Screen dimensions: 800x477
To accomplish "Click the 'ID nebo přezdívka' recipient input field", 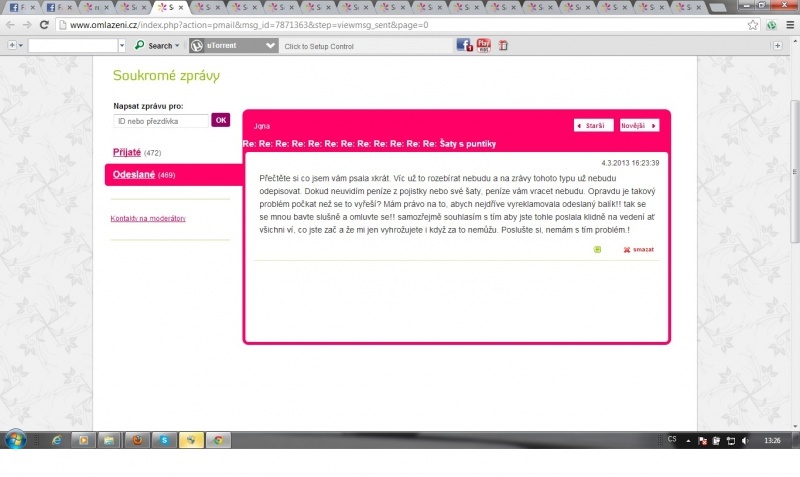I will (161, 120).
